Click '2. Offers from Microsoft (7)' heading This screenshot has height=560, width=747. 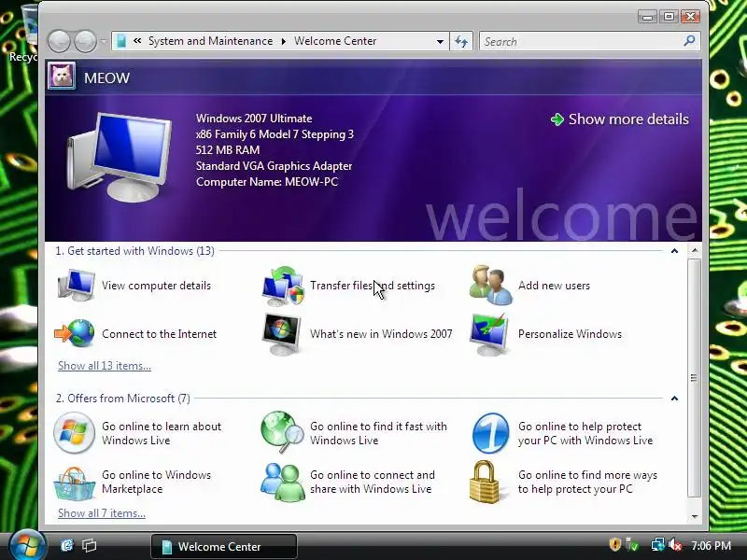[x=123, y=399]
